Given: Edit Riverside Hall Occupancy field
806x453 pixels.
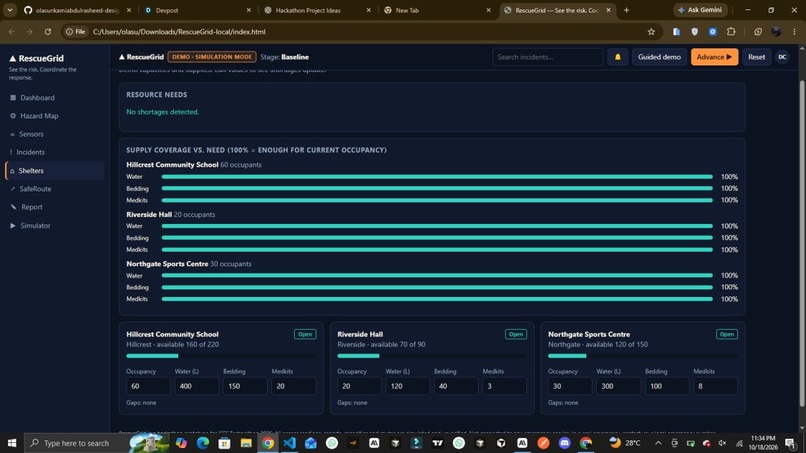Looking at the screenshot, I should (x=359, y=386).
